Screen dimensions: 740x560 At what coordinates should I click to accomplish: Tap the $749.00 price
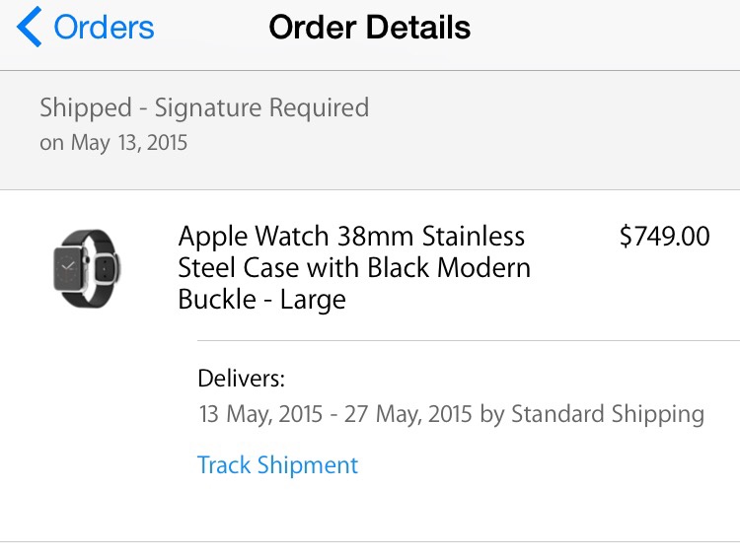tap(664, 237)
